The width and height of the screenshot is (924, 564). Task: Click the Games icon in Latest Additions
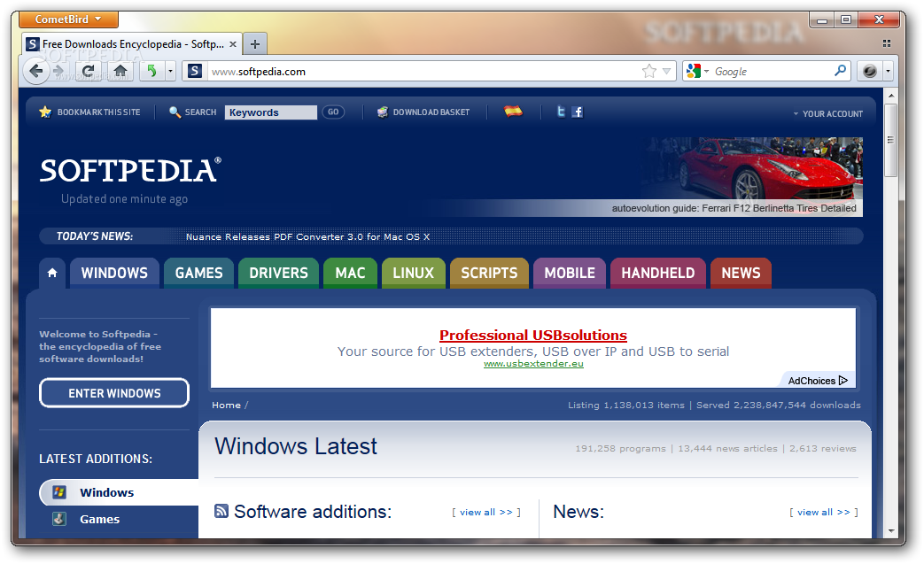[59, 519]
